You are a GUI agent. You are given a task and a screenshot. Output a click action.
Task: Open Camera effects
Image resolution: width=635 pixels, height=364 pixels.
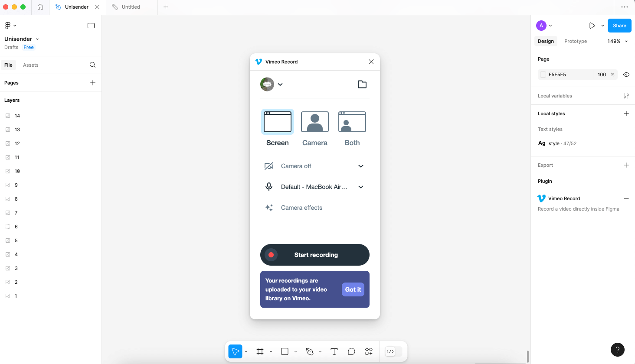pos(294,208)
